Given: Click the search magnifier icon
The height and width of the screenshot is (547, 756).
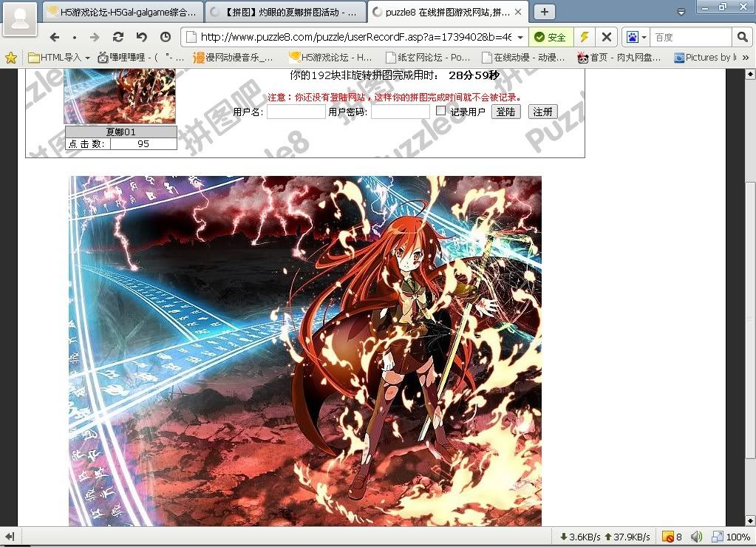Looking at the screenshot, I should coord(742,37).
